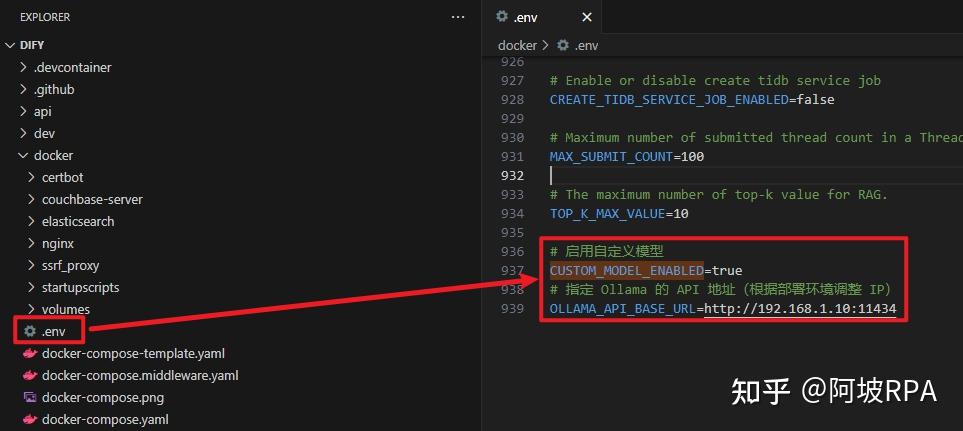Click the docker breadcrumb segment
Viewport: 963px width, 431px height.
point(517,45)
